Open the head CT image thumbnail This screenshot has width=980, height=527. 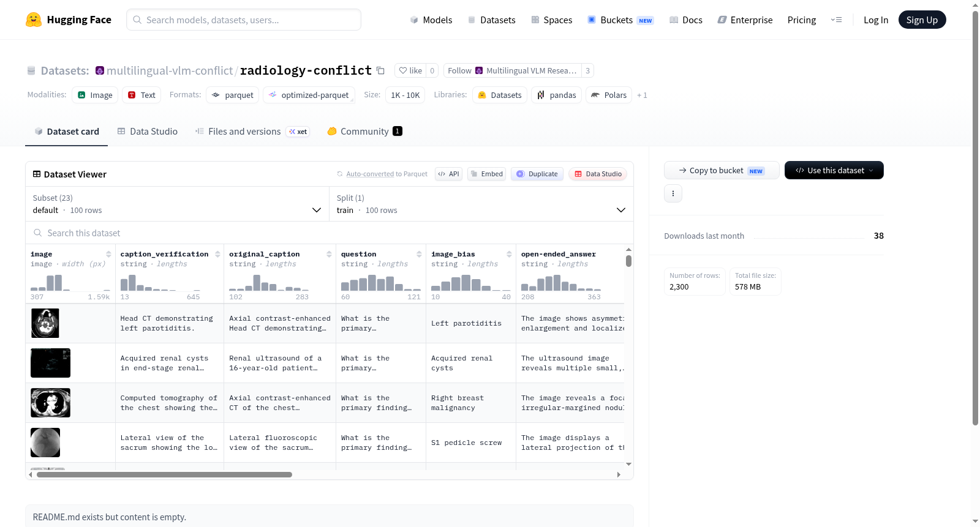coord(45,323)
